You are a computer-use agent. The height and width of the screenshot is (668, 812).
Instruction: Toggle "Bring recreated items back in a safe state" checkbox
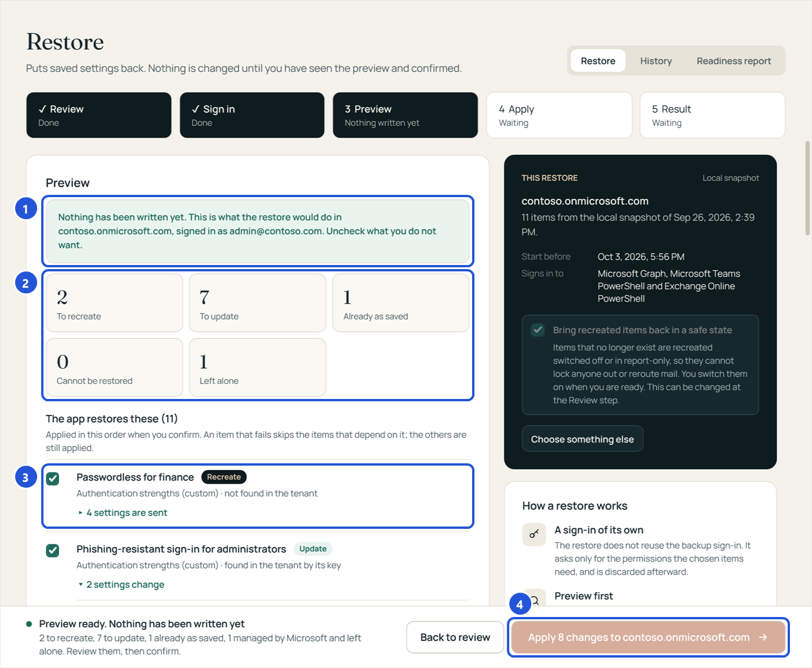coord(538,330)
